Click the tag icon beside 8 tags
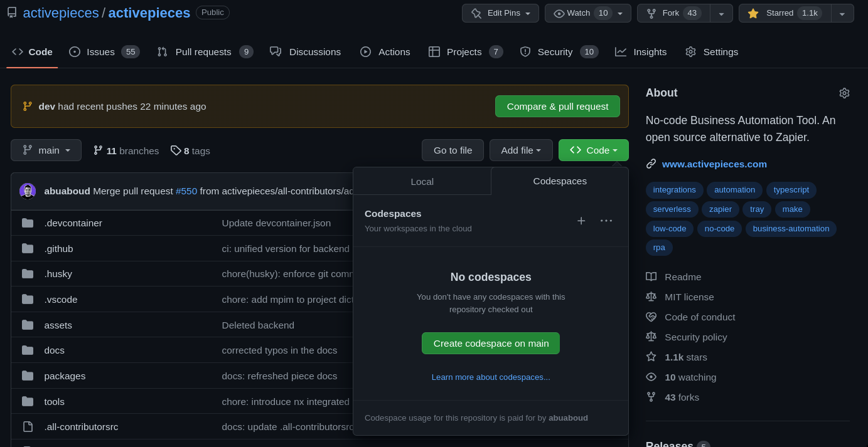868x447 pixels. click(x=176, y=150)
